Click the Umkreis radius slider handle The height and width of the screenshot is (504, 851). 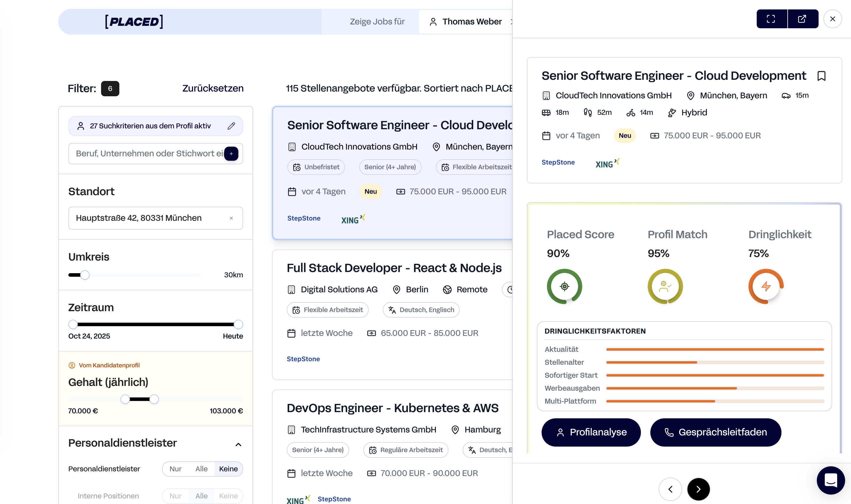[x=85, y=275]
